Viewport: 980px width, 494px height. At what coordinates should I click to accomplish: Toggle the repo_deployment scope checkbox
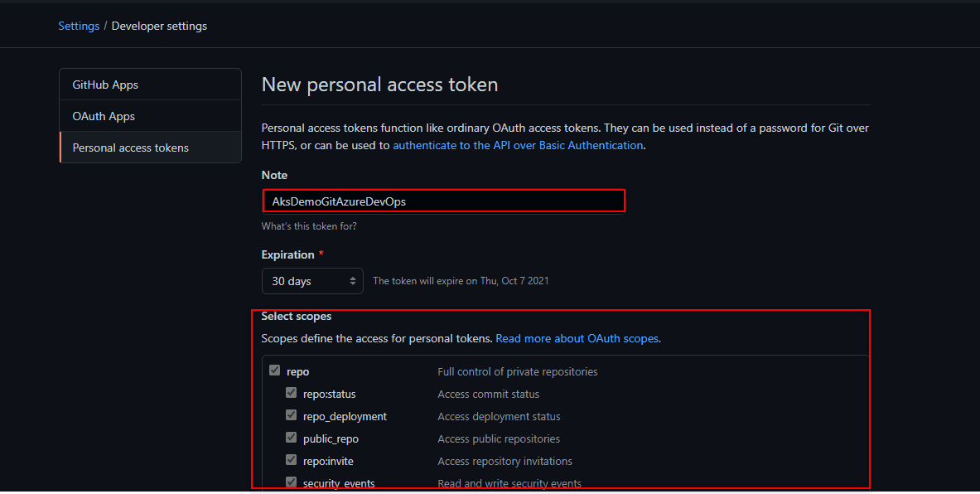tap(292, 416)
